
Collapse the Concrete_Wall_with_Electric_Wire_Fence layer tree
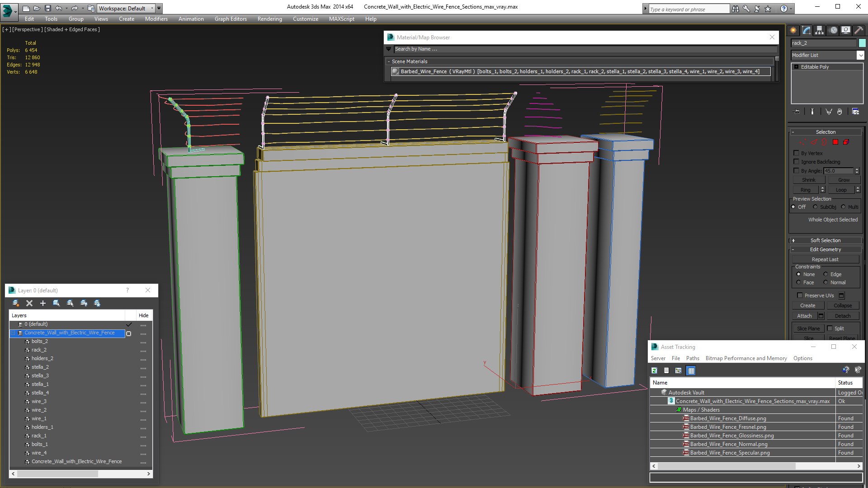tap(13, 333)
